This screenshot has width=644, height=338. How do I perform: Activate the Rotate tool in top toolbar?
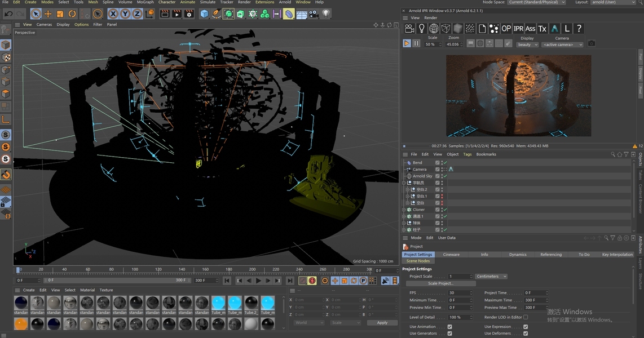click(x=72, y=14)
